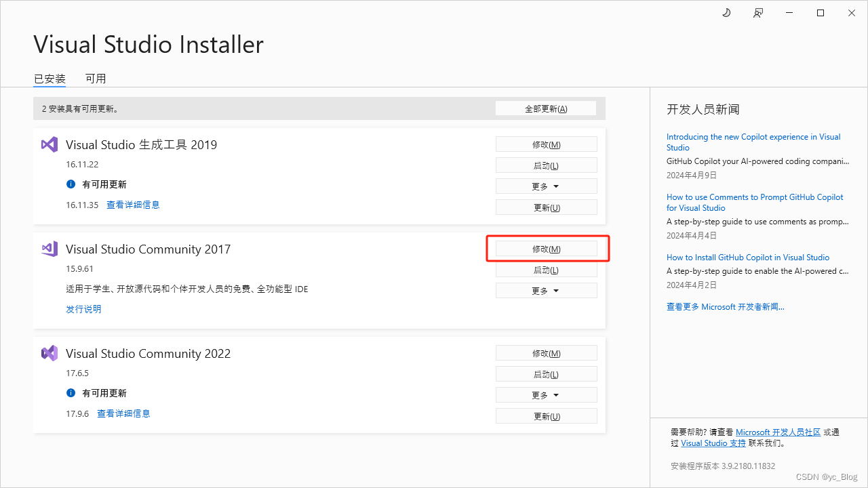Maximize the Installer window
The height and width of the screenshot is (488, 868).
[821, 13]
